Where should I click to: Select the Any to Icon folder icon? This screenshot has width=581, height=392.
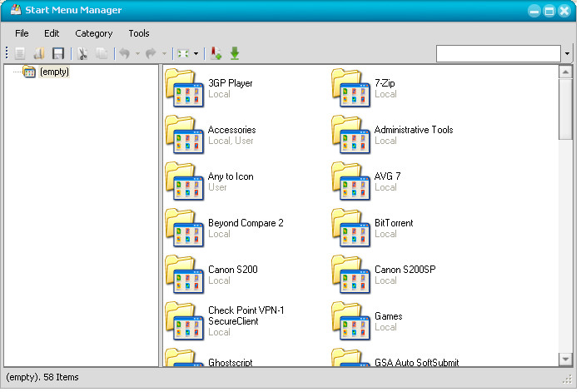(184, 181)
